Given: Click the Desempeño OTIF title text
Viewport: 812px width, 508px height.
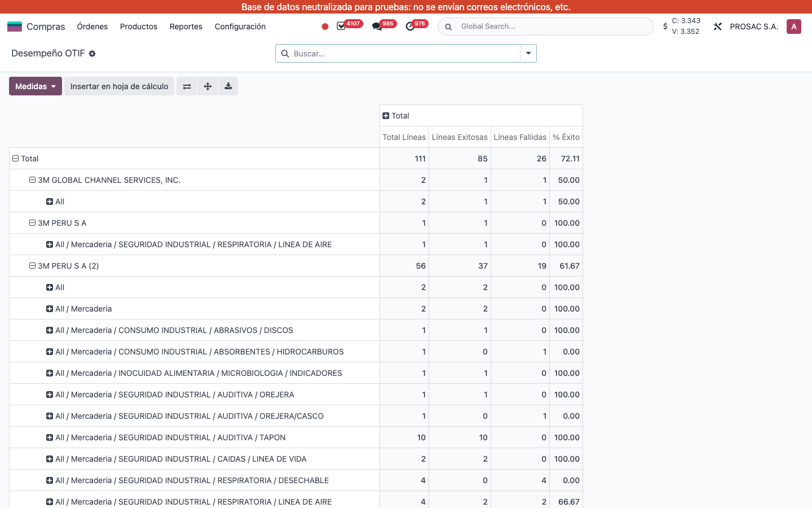Looking at the screenshot, I should pyautogui.click(x=48, y=53).
